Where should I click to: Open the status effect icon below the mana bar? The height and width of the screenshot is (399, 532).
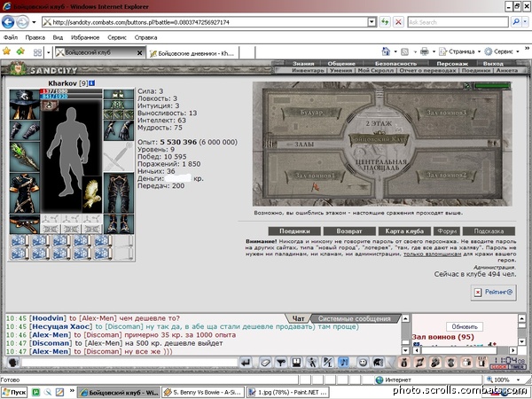pyautogui.click(x=50, y=106)
